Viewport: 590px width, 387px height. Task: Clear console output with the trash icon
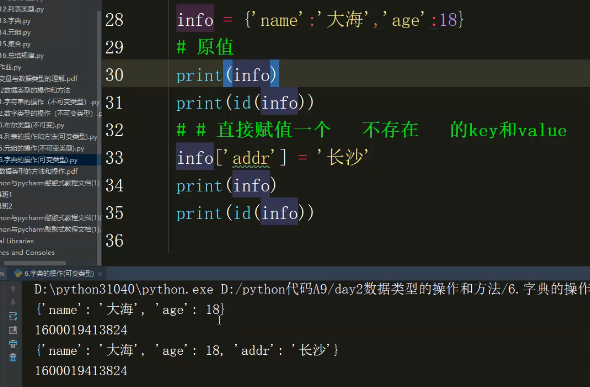[13, 357]
